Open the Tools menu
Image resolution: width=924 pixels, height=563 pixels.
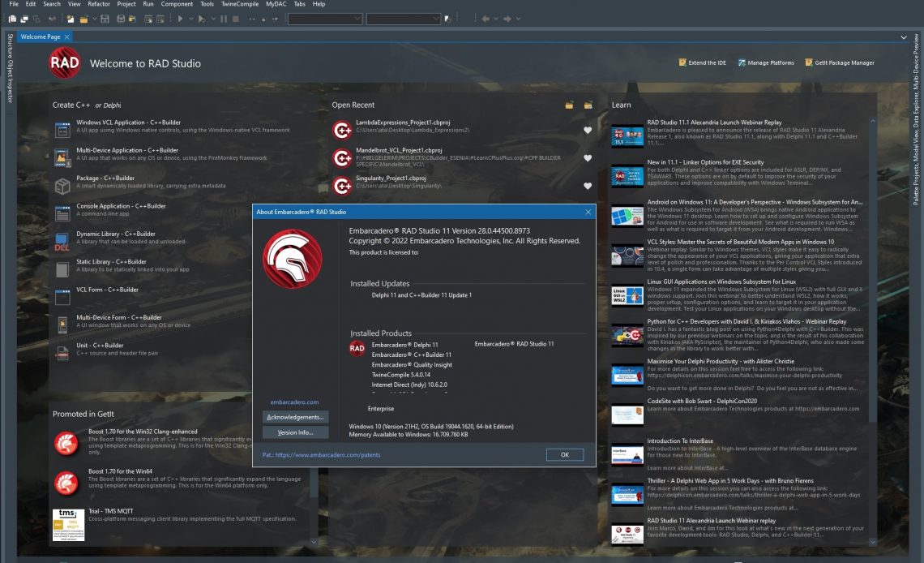coord(207,4)
